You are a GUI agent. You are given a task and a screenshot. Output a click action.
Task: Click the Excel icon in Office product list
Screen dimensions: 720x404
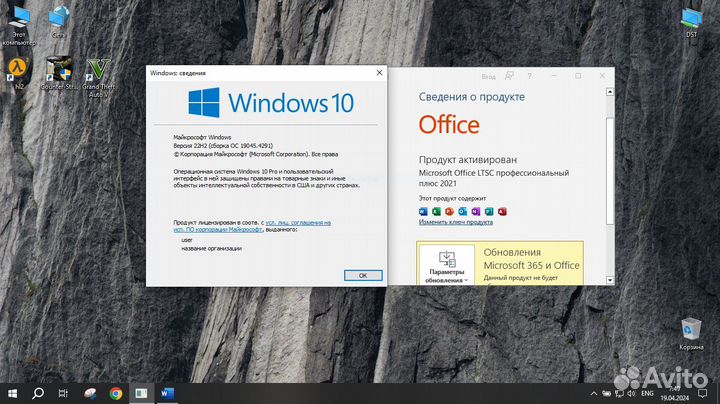click(x=436, y=211)
